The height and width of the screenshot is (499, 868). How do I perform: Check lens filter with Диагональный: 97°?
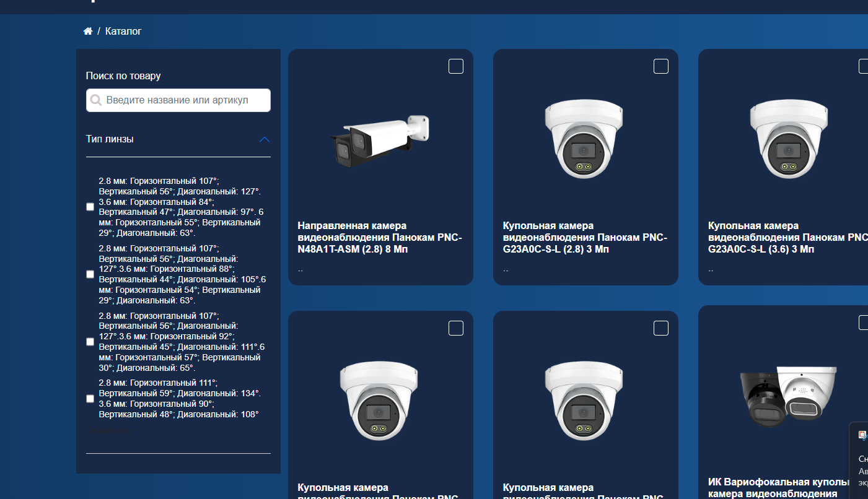(90, 207)
